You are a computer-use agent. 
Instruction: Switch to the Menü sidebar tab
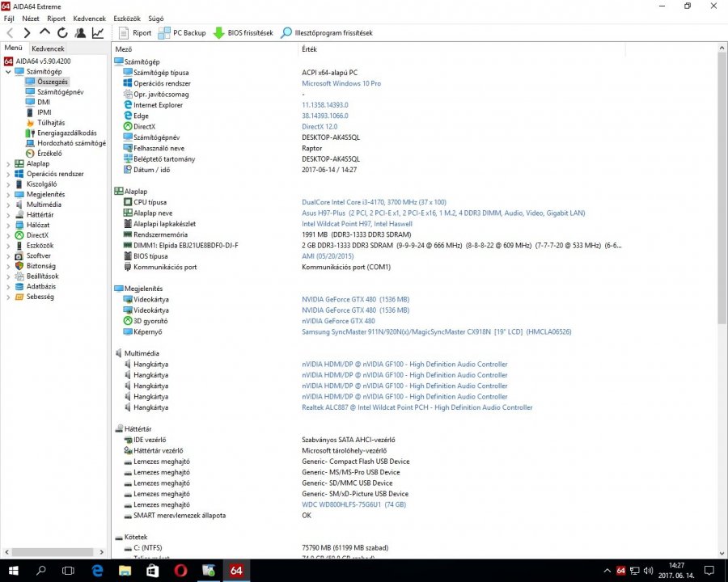click(x=14, y=48)
